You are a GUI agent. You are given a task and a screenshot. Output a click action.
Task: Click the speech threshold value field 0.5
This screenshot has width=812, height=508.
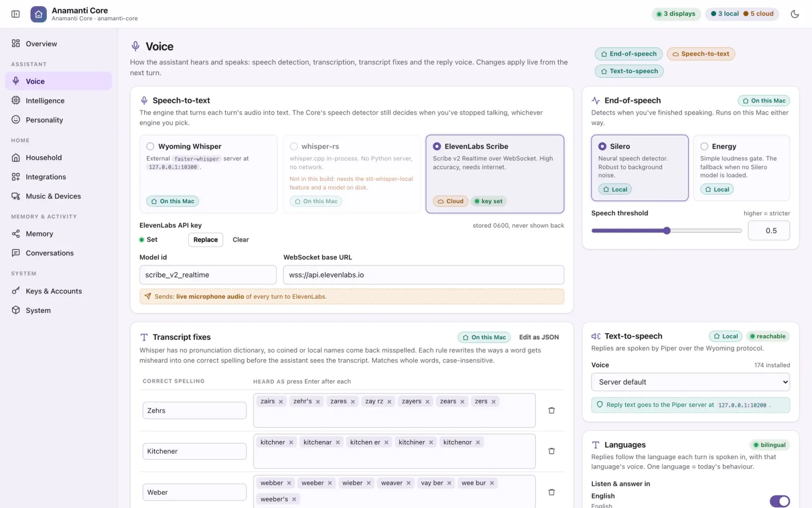pyautogui.click(x=769, y=231)
